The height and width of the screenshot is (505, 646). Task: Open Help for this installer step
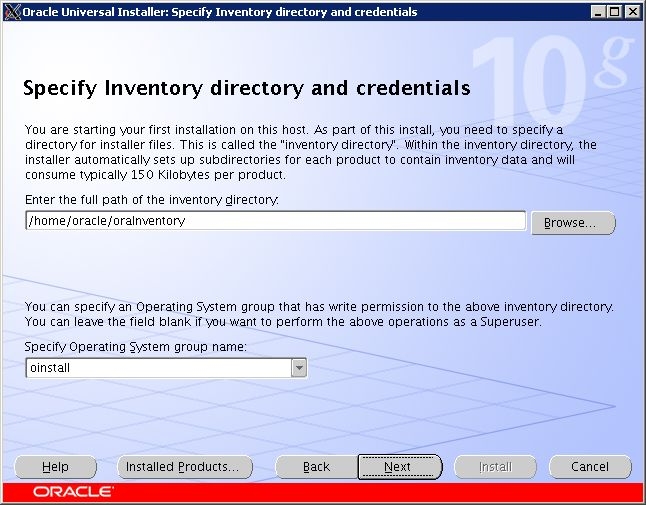pos(56,467)
